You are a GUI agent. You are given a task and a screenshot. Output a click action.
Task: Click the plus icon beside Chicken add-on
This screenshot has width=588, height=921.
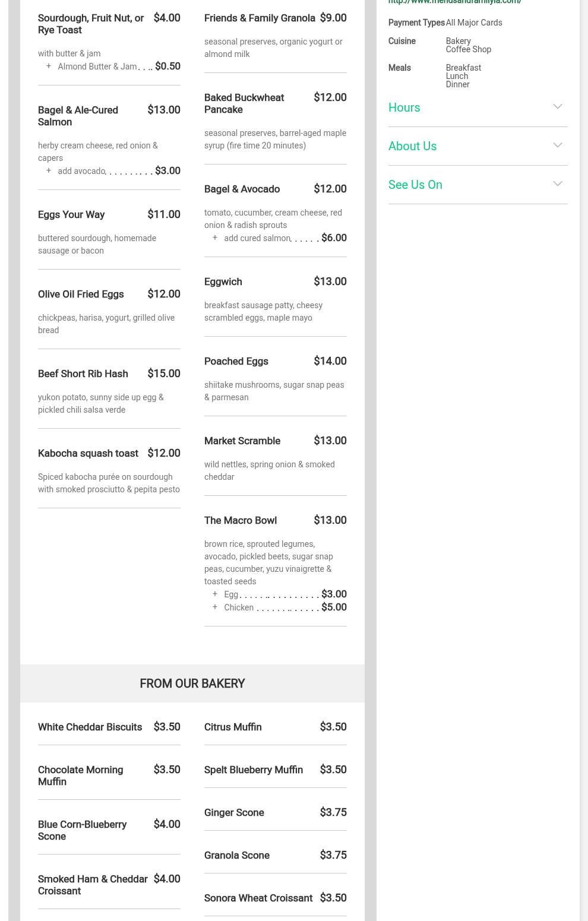coord(215,607)
